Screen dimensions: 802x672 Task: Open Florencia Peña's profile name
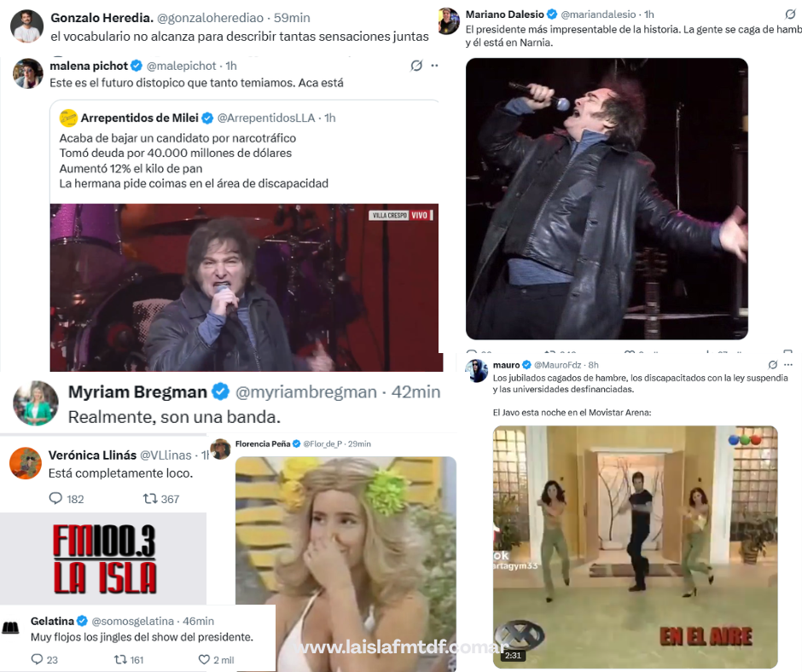(263, 444)
